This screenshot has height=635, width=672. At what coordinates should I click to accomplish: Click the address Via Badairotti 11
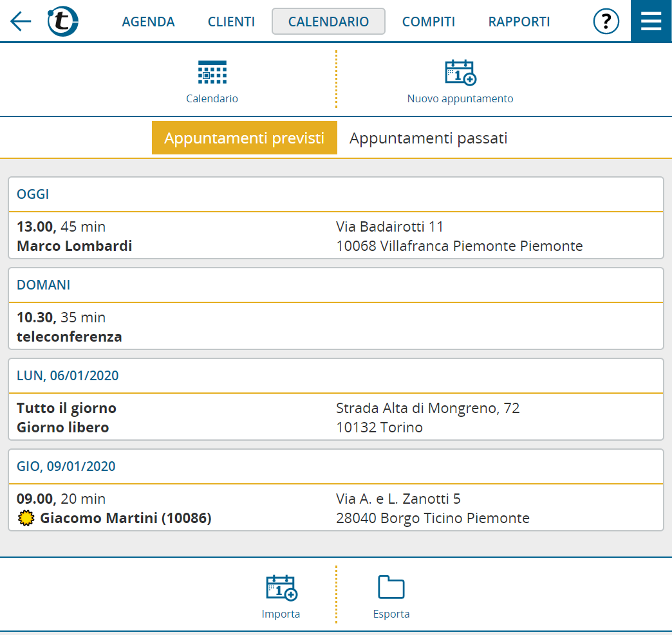coord(389,226)
